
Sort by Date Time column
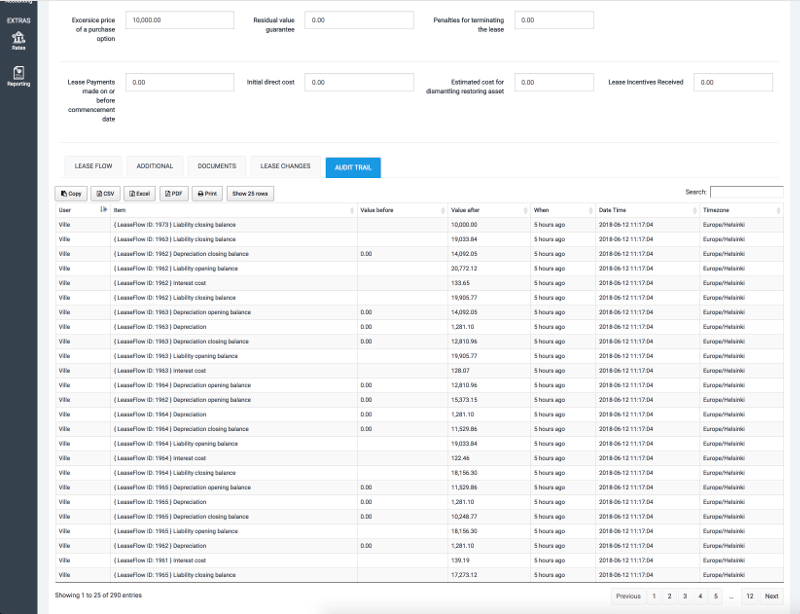tap(647, 210)
